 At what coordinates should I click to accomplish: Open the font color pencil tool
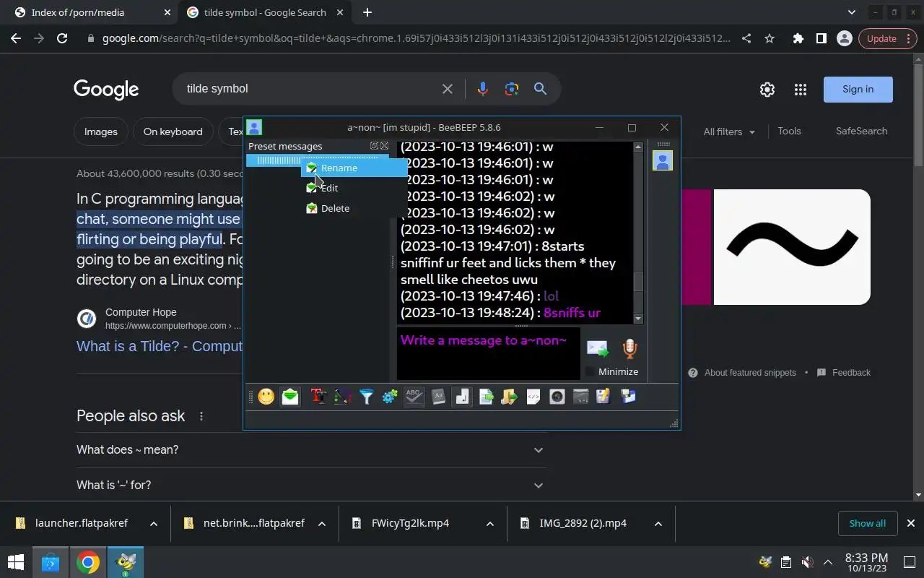[342, 397]
